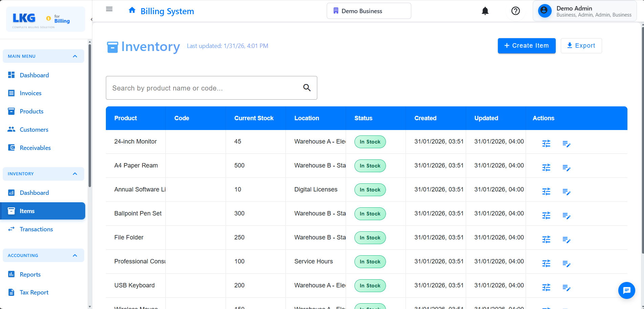
Task: Click the home icon beside Billing System
Action: tap(132, 10)
